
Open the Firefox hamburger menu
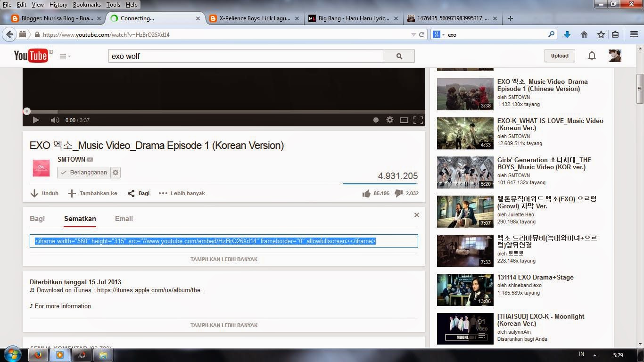634,34
